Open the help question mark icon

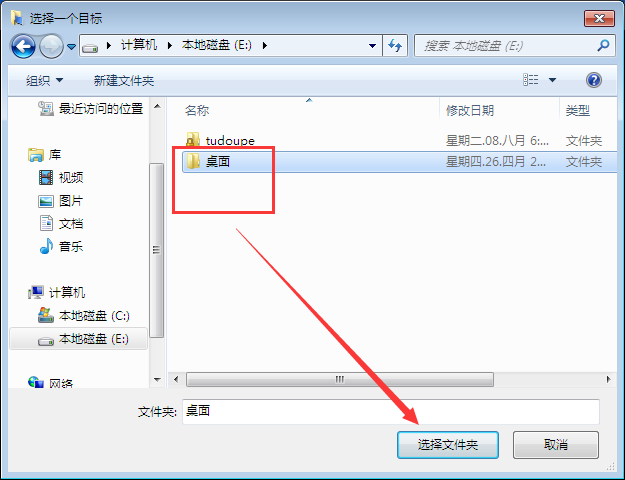pyautogui.click(x=594, y=80)
